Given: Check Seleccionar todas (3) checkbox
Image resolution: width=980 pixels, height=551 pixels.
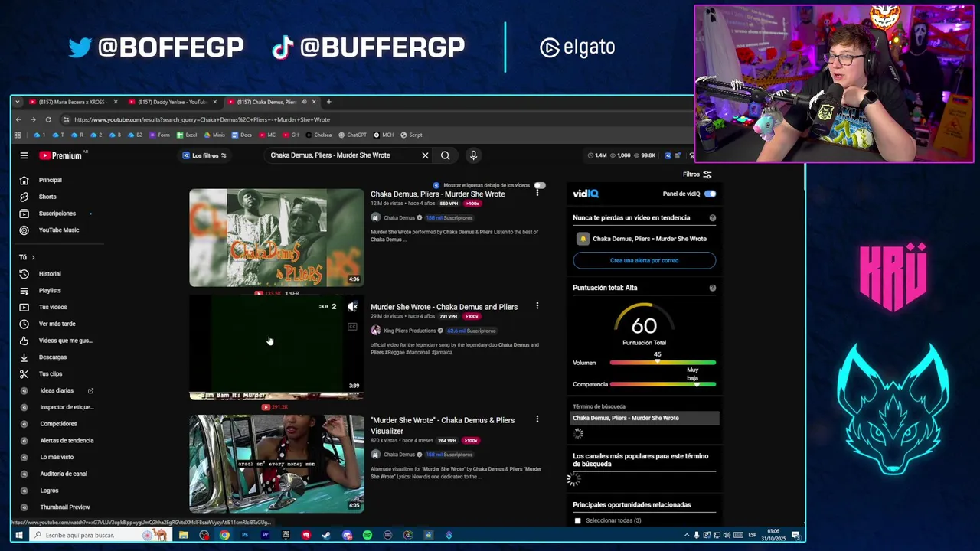Looking at the screenshot, I should click(x=577, y=521).
